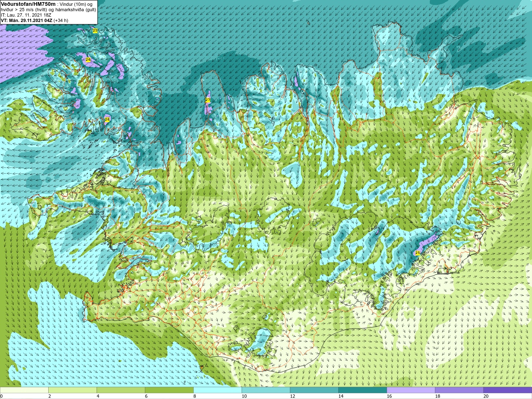The width and height of the screenshot is (532, 399).
Task: Click the legend scale label "14"
Action: coord(341,396)
